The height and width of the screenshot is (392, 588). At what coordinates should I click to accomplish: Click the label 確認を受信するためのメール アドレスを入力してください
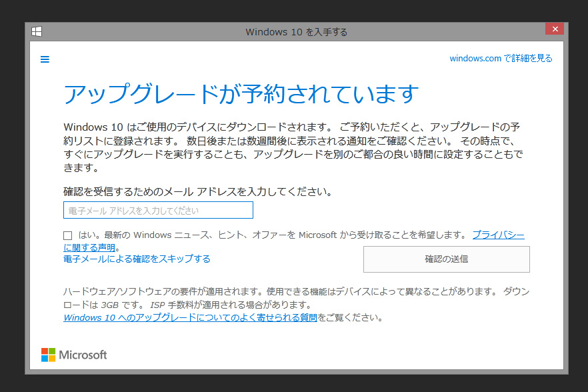(198, 192)
